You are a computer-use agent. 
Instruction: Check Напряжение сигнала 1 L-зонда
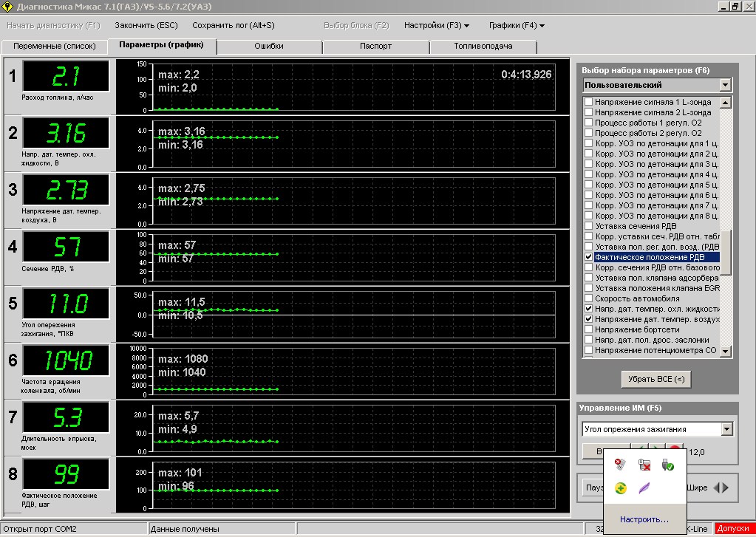point(589,102)
